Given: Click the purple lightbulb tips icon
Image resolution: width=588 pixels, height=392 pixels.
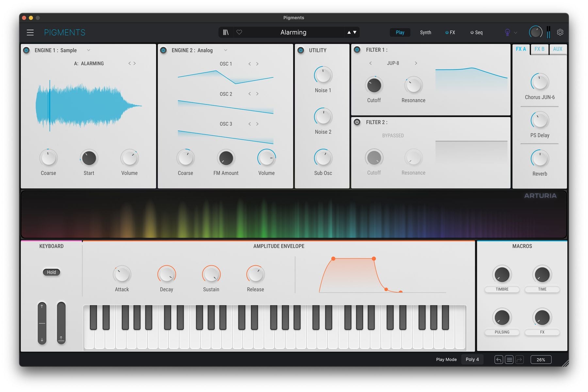Looking at the screenshot, I should (x=507, y=32).
